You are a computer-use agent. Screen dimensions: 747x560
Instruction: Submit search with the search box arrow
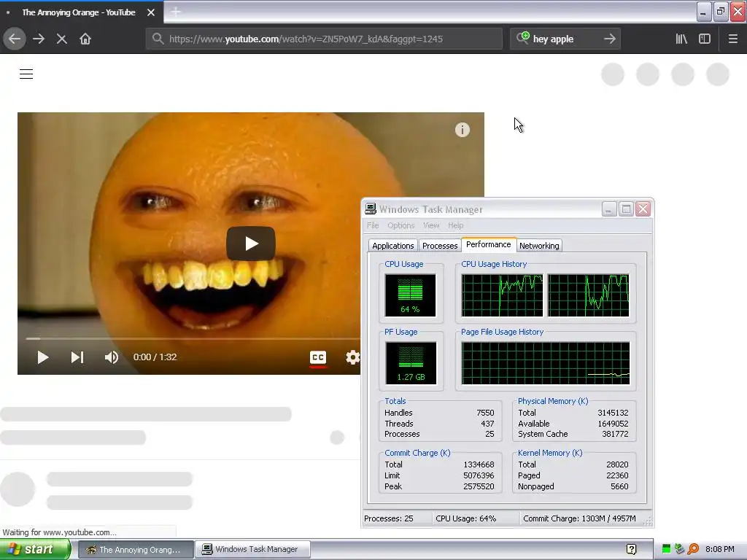pyautogui.click(x=610, y=39)
